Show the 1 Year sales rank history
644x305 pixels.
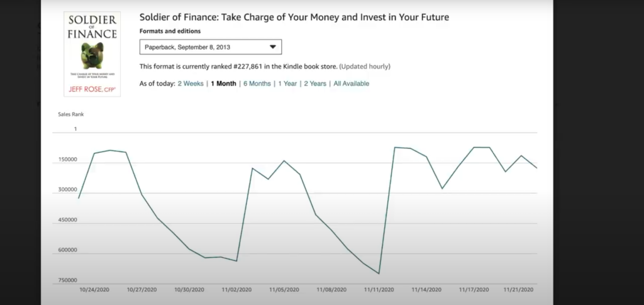point(287,84)
